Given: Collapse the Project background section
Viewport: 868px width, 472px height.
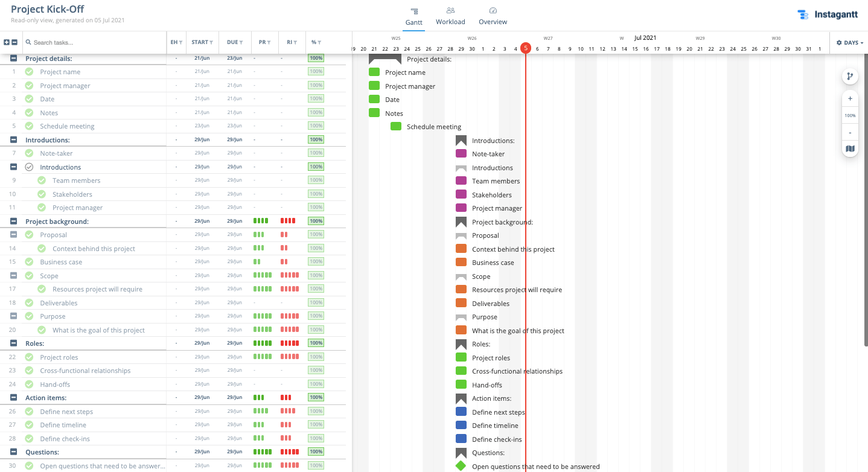Looking at the screenshot, I should point(14,222).
